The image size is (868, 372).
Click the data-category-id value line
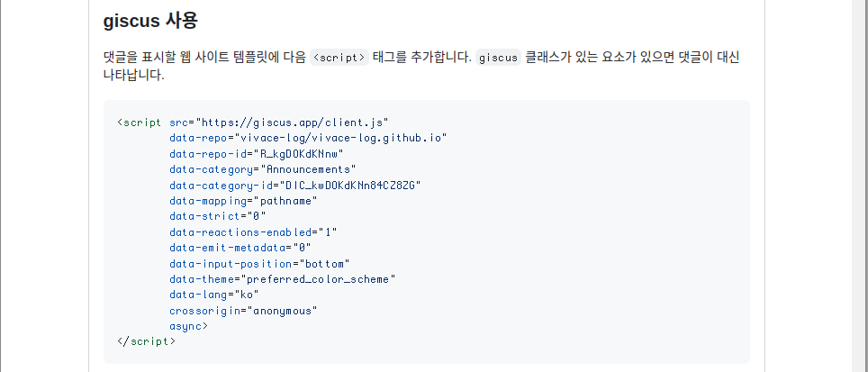(x=295, y=185)
